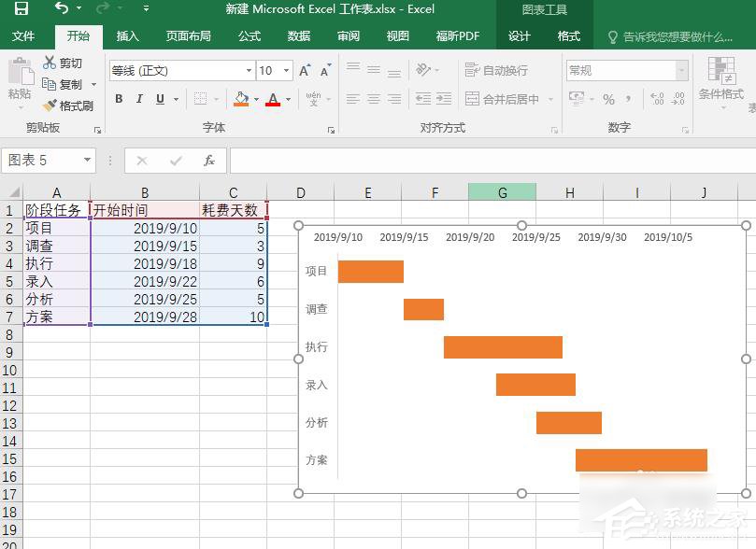Screen dimensions: 756x549
Task: Toggle bold formatting with the B icon
Action: coord(119,97)
